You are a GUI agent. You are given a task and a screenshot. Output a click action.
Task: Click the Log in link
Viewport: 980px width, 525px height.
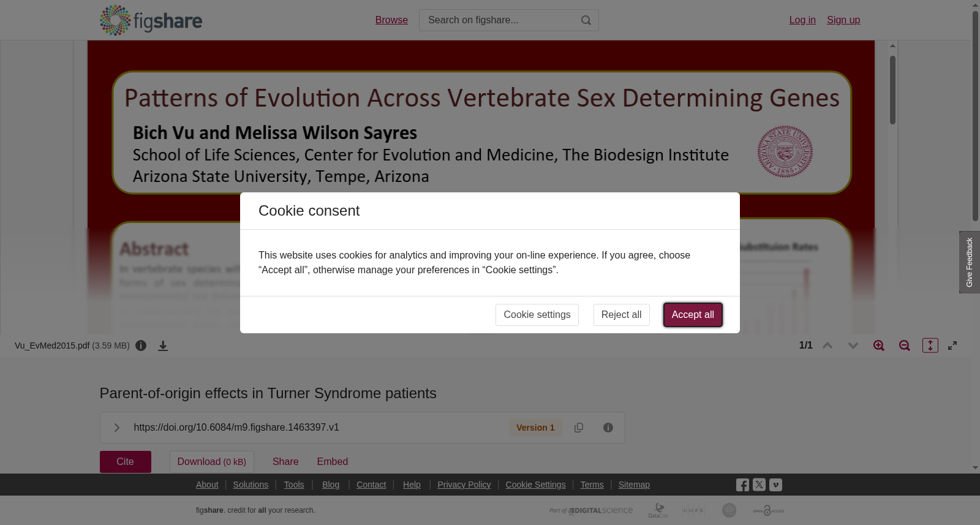pyautogui.click(x=802, y=20)
